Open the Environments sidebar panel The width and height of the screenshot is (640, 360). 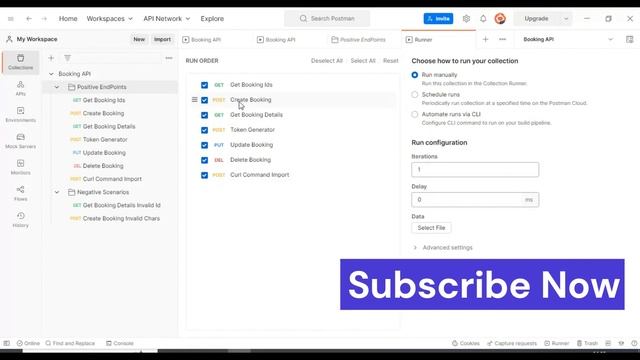pyautogui.click(x=20, y=115)
